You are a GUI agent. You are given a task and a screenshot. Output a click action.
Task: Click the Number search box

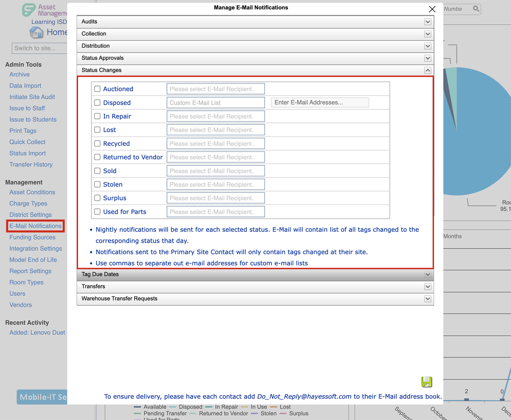[x=462, y=9]
